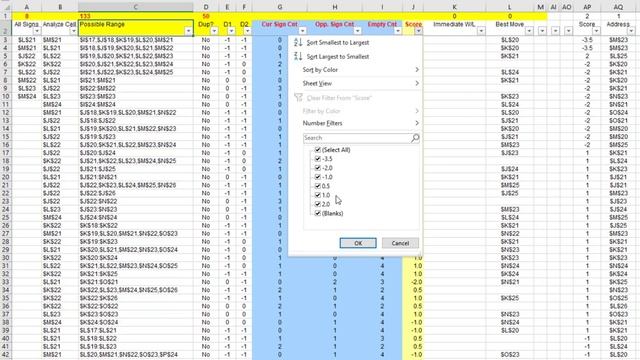This screenshot has width=640, height=360.
Task: Toggle the (Select All) checkbox
Action: 318,150
